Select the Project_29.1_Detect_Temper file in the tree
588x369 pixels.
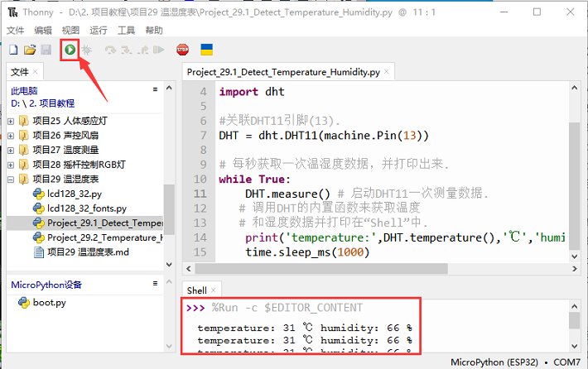tap(103, 223)
